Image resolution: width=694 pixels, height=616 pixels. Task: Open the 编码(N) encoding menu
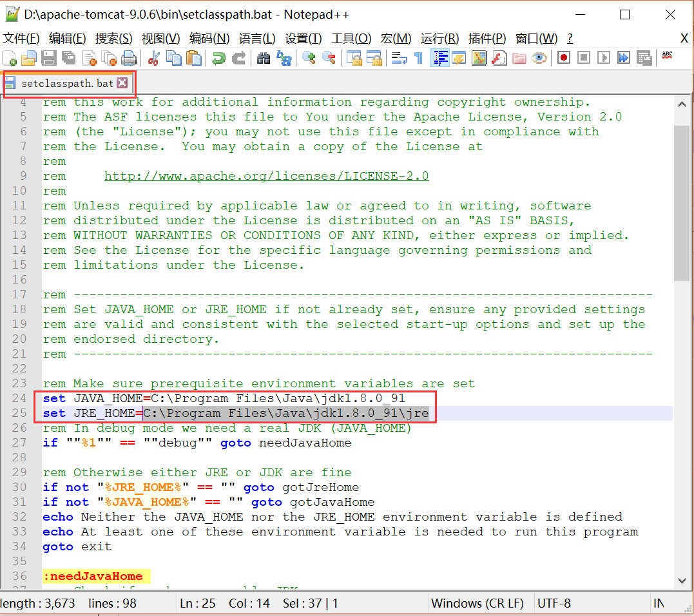[x=209, y=39]
